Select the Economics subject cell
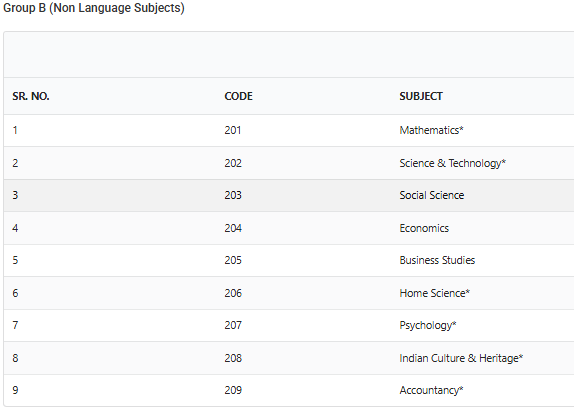 pos(424,228)
